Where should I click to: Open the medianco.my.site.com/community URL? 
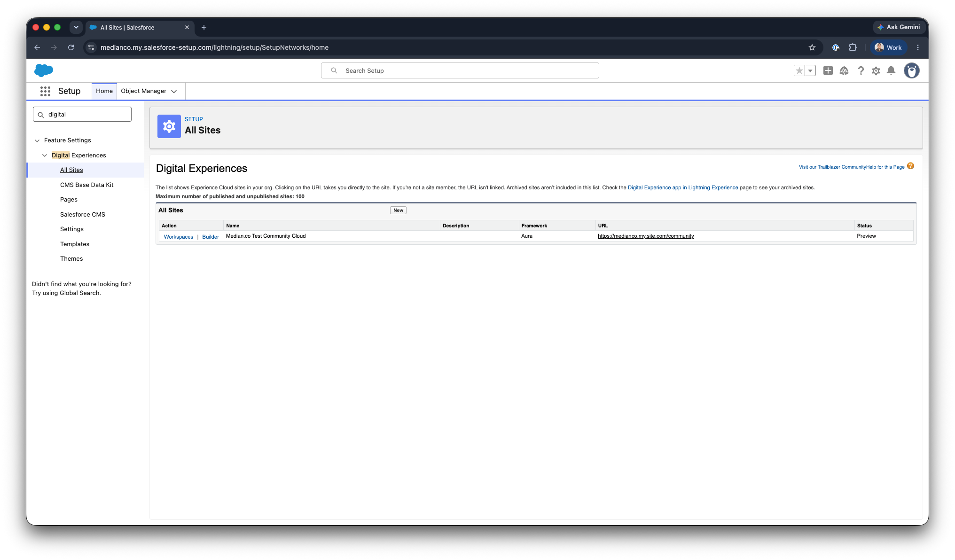(x=646, y=236)
